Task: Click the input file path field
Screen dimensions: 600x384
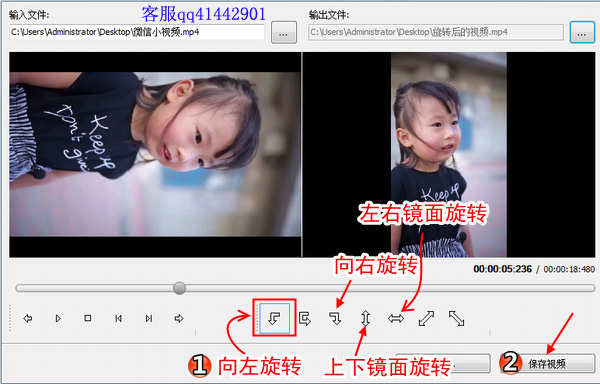Action: pyautogui.click(x=137, y=32)
